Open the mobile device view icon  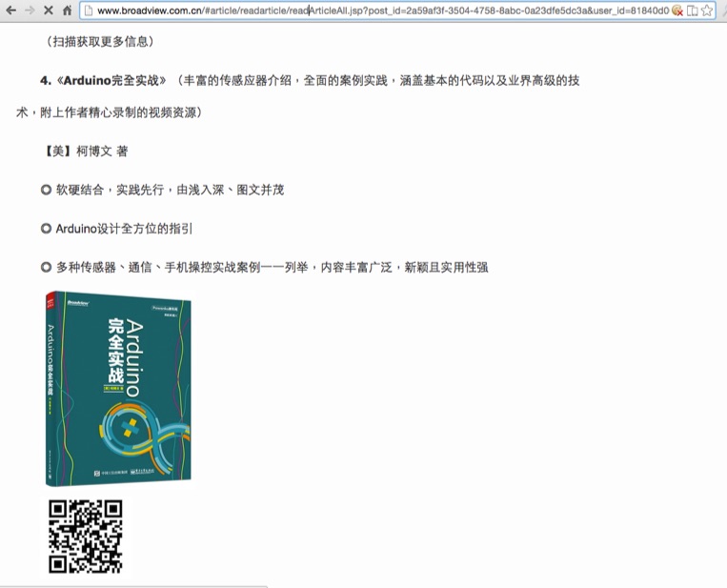(693, 10)
